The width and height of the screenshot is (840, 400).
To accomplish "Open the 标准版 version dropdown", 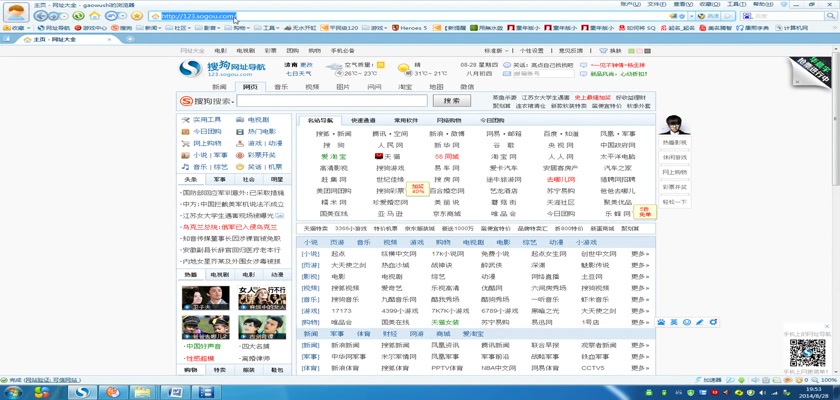I will (496, 51).
